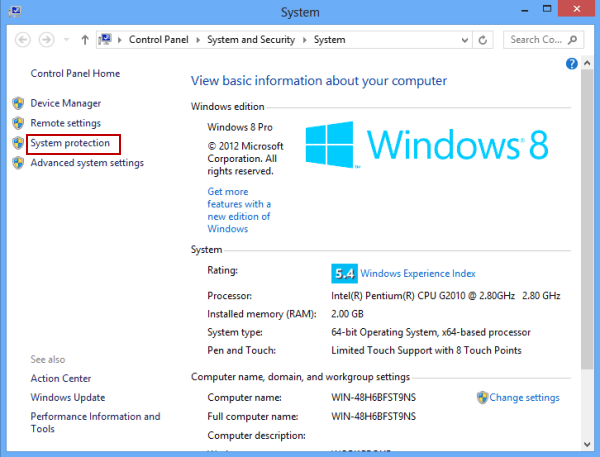Click the scrollbar up arrow
Viewport: 600px width, 457px height.
(x=587, y=63)
